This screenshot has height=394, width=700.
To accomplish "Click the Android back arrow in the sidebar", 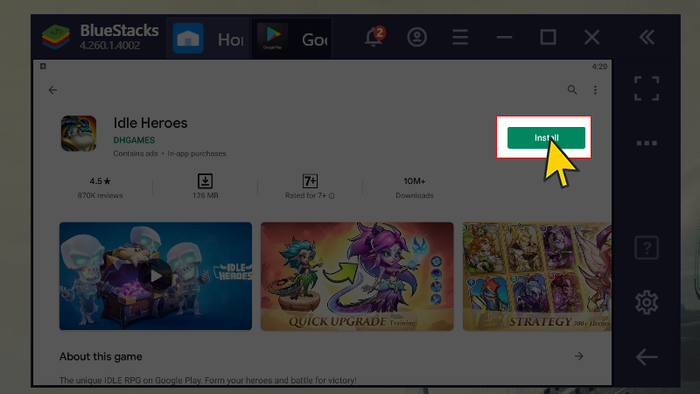I will coord(646,357).
